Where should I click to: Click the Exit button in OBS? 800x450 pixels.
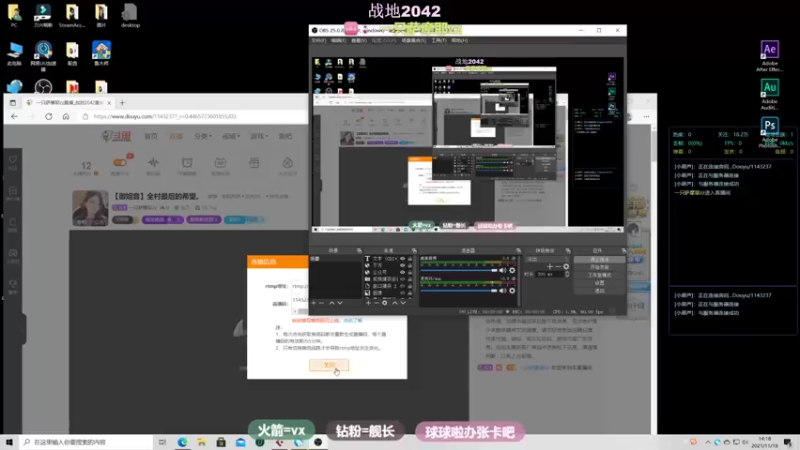pyautogui.click(x=599, y=290)
